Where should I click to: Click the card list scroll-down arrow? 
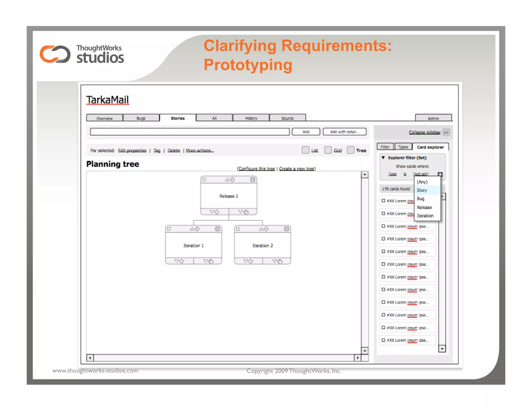[x=442, y=349]
